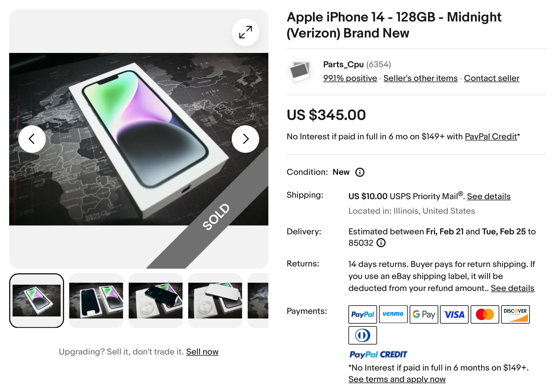
Task: Open the PayPal Credit link below price
Action: 491,136
